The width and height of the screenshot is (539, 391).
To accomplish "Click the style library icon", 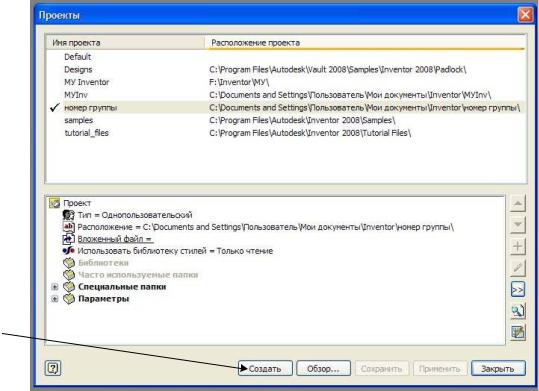I will 69,251.
